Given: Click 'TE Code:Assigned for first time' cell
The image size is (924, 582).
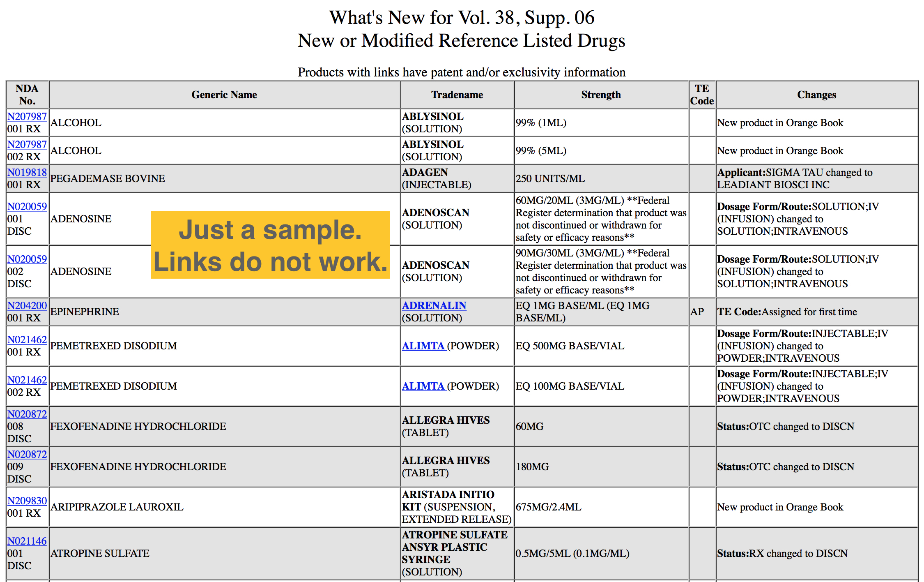Looking at the screenshot, I should 817,312.
